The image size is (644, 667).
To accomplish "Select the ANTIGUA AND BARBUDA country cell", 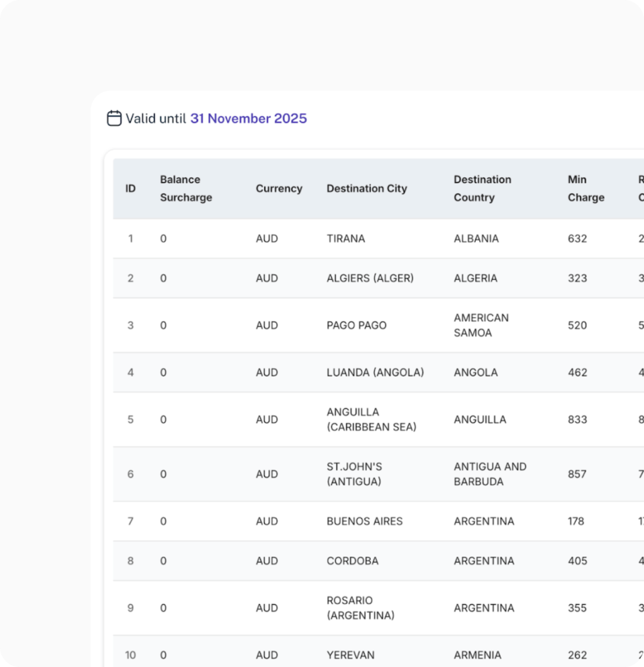I will pos(490,474).
